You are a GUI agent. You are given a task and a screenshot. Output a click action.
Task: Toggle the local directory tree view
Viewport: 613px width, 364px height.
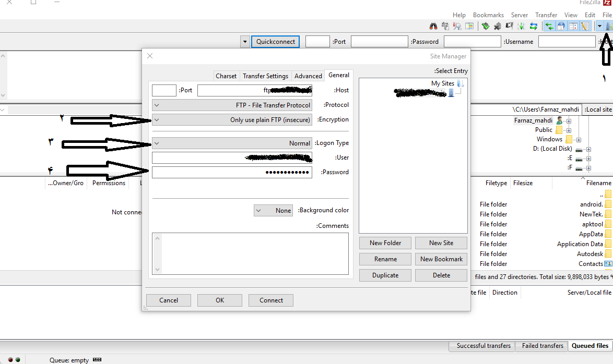point(573,26)
